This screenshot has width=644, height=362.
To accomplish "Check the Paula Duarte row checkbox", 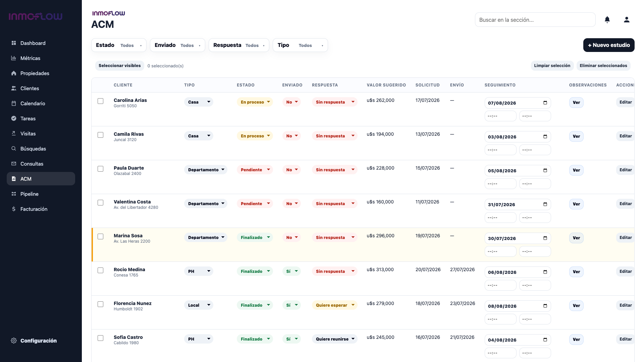I will (x=100, y=169).
